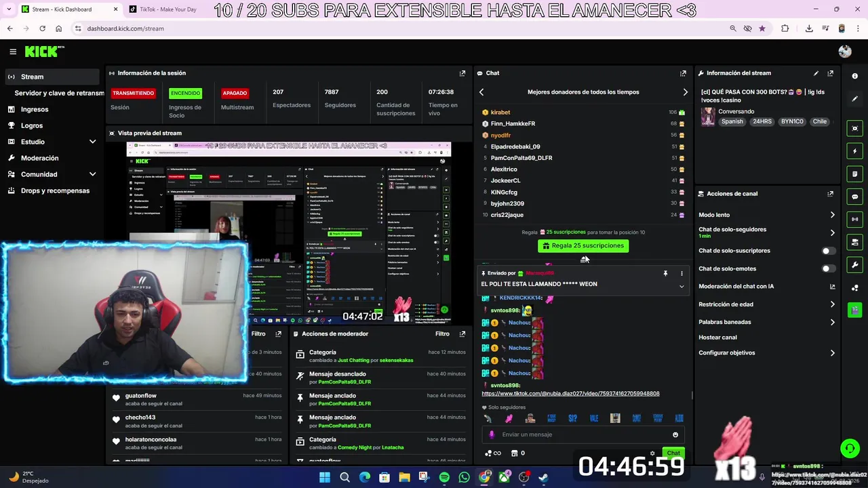Expand Restricción de edad settings
This screenshot has height=488, width=868.
pyautogui.click(x=832, y=304)
